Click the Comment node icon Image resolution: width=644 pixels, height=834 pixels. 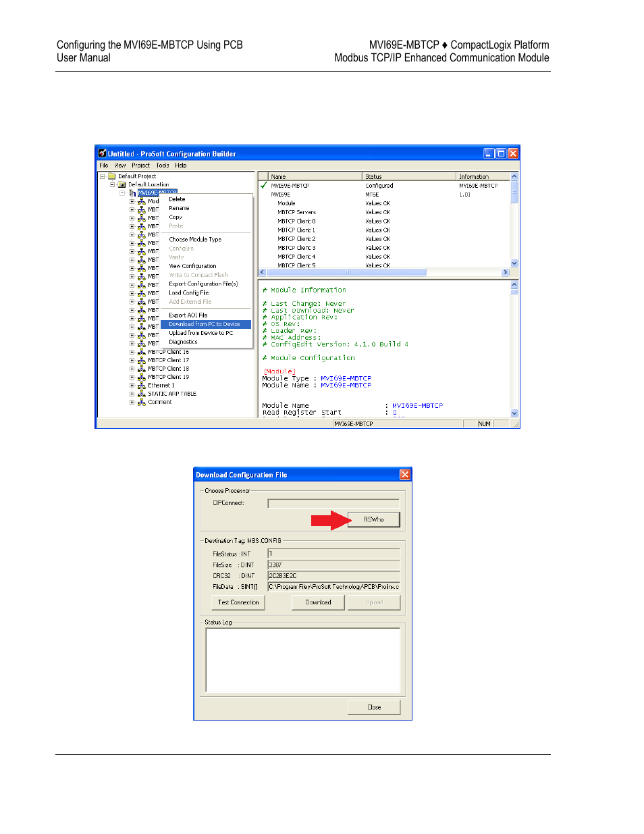(142, 402)
